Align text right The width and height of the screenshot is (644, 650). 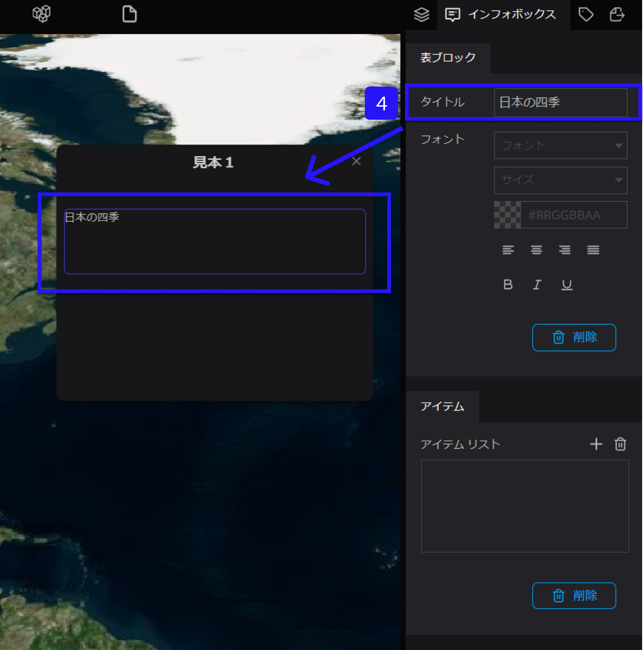point(565,250)
